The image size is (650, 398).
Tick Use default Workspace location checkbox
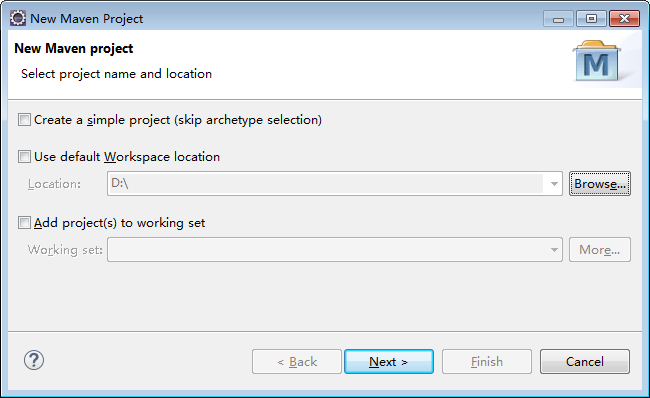pos(24,157)
